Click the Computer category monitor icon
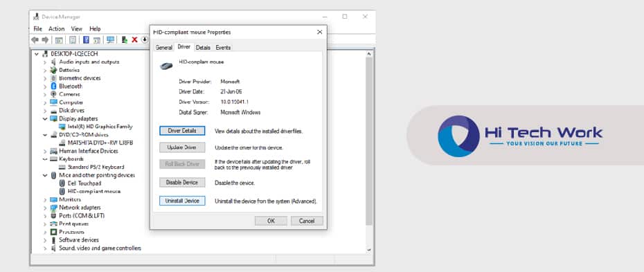Viewport: 644px width, 272px height. click(x=53, y=102)
